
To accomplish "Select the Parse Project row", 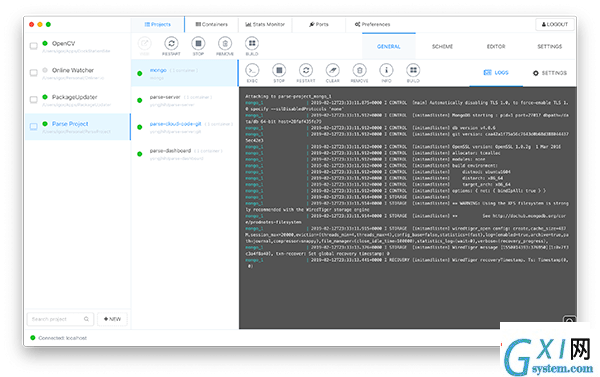I will point(78,127).
